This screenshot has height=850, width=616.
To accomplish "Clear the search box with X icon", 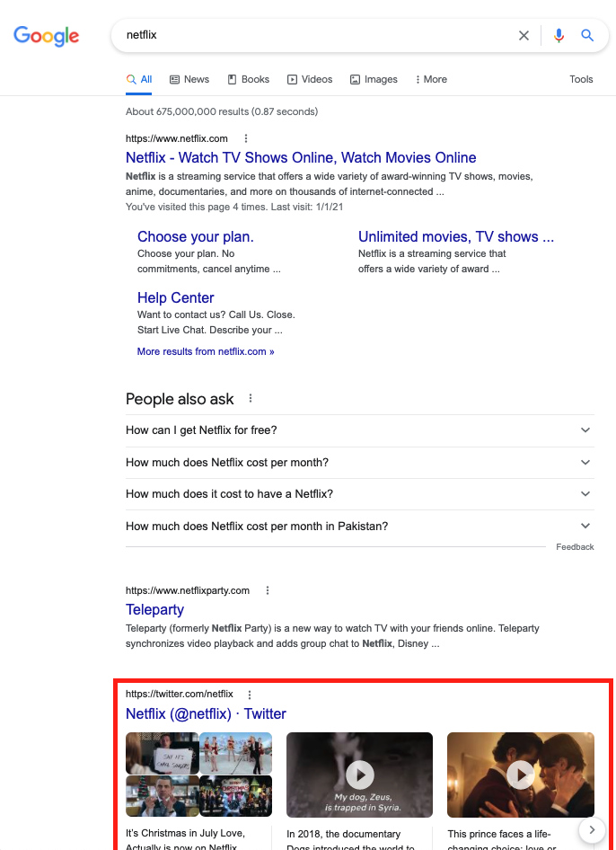I will pyautogui.click(x=524, y=35).
